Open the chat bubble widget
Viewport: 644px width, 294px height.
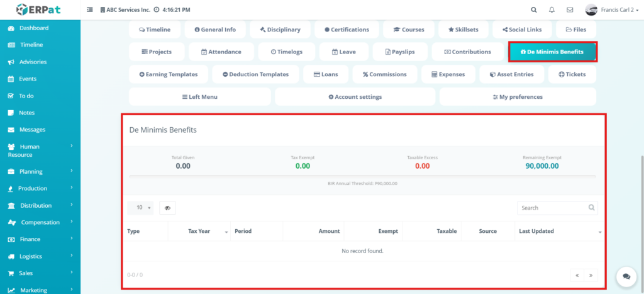626,276
